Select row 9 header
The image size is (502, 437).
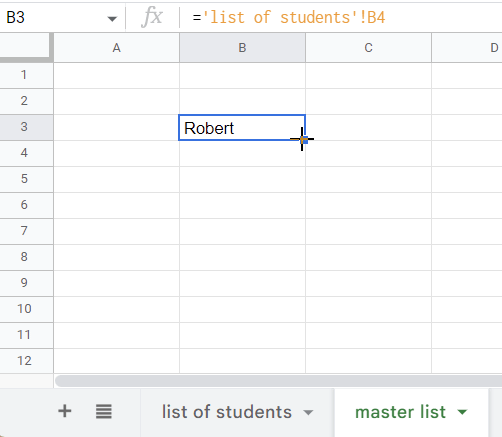tap(26, 283)
